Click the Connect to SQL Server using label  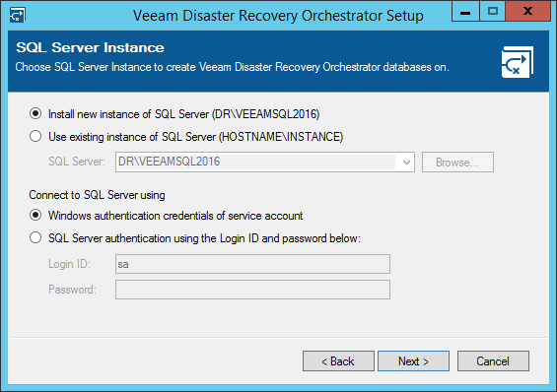point(97,195)
